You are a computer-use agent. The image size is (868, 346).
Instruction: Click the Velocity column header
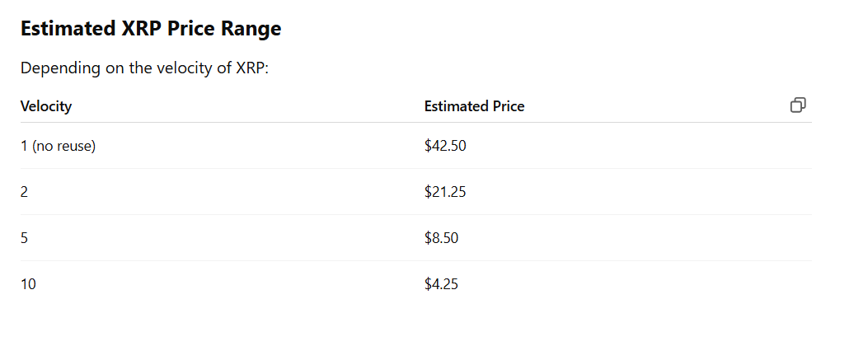click(46, 106)
